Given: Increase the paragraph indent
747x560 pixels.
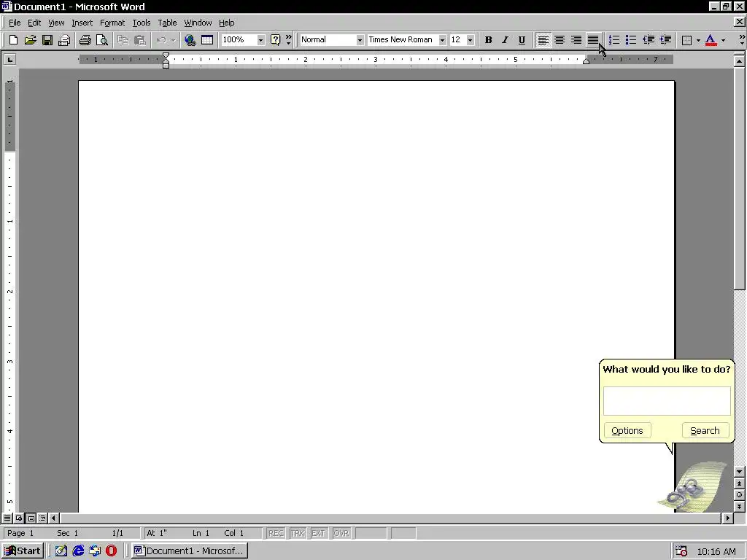Looking at the screenshot, I should pos(665,40).
